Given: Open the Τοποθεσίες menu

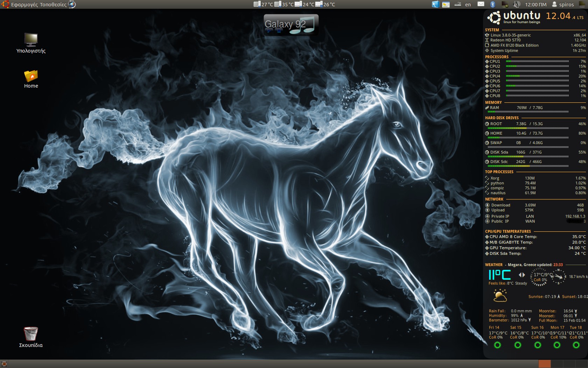Looking at the screenshot, I should (x=53, y=5).
